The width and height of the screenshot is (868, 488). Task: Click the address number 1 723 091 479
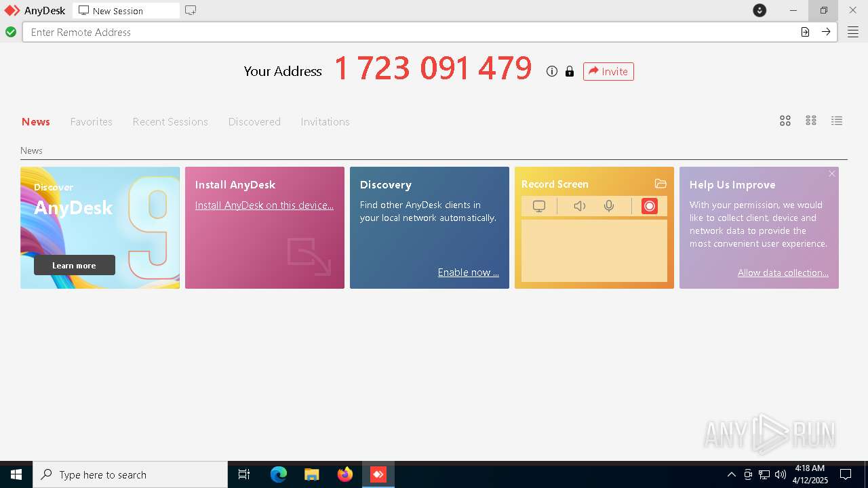(x=433, y=68)
